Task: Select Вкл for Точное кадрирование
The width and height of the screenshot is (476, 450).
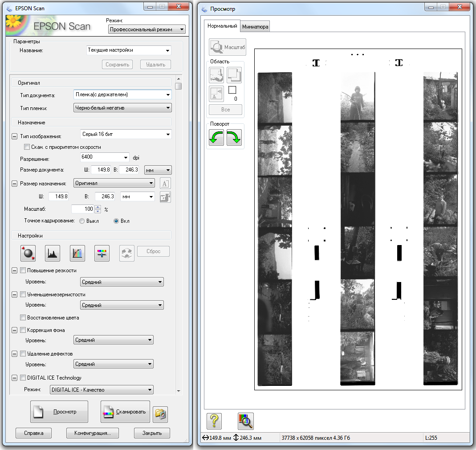Action: [116, 221]
